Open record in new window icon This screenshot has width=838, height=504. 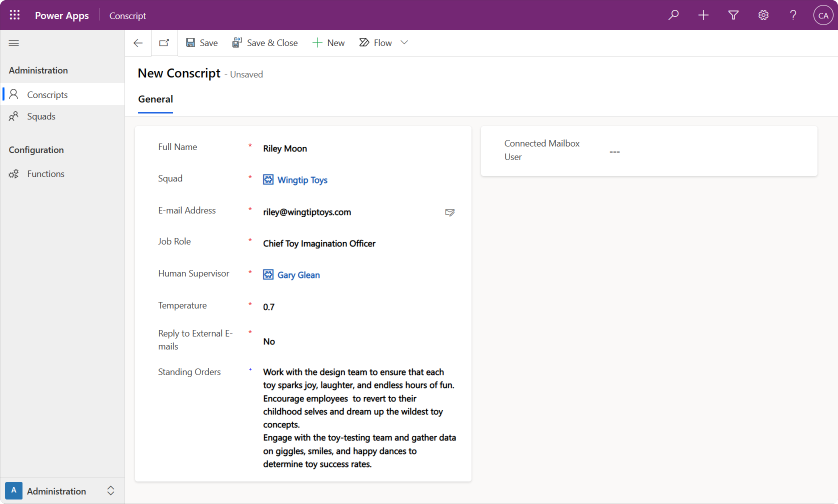coord(164,43)
